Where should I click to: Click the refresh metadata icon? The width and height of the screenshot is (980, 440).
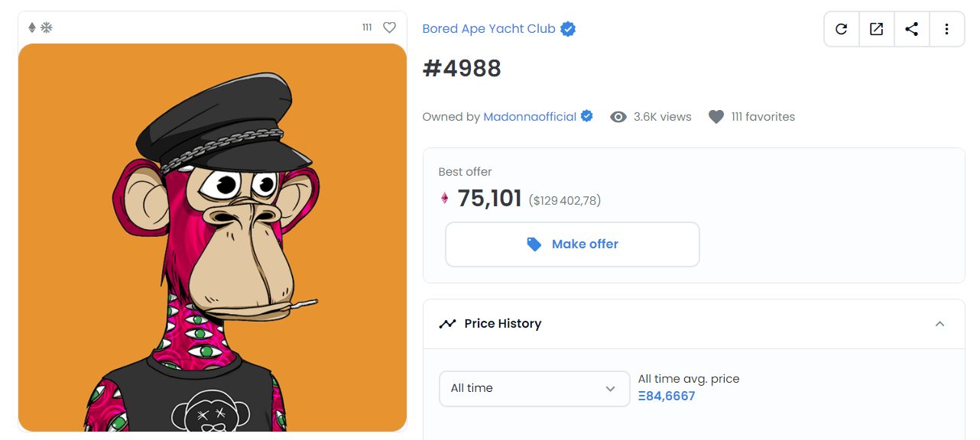841,28
